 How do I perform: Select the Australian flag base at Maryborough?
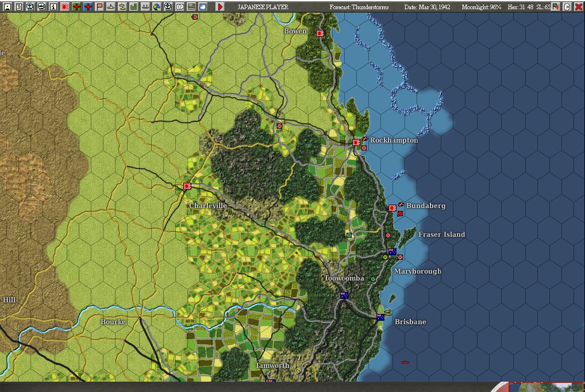(x=392, y=252)
